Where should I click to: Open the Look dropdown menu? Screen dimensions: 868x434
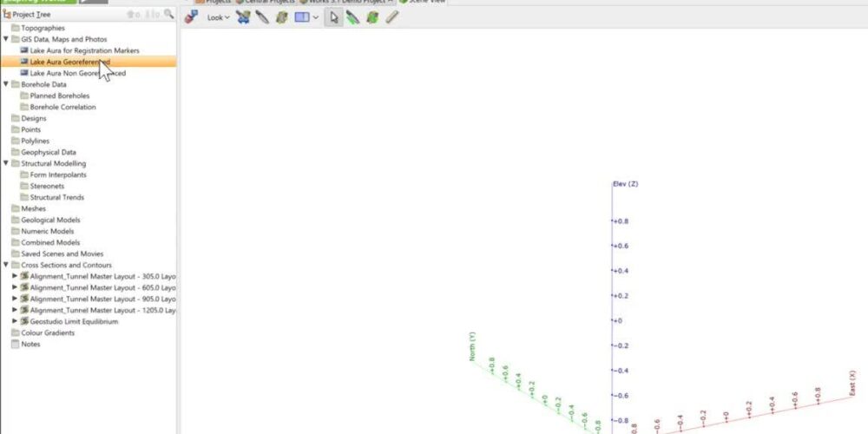pos(218,17)
